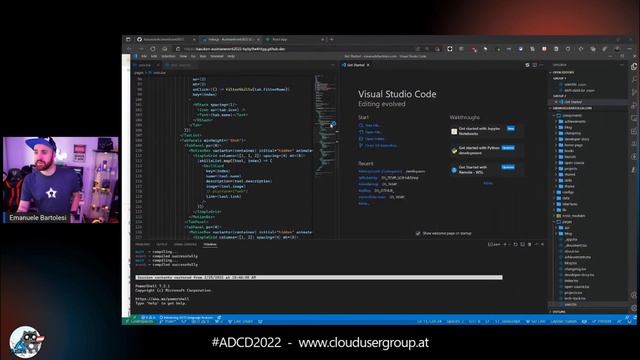
Task: Click New File link on welcome page
Action: [x=371, y=125]
